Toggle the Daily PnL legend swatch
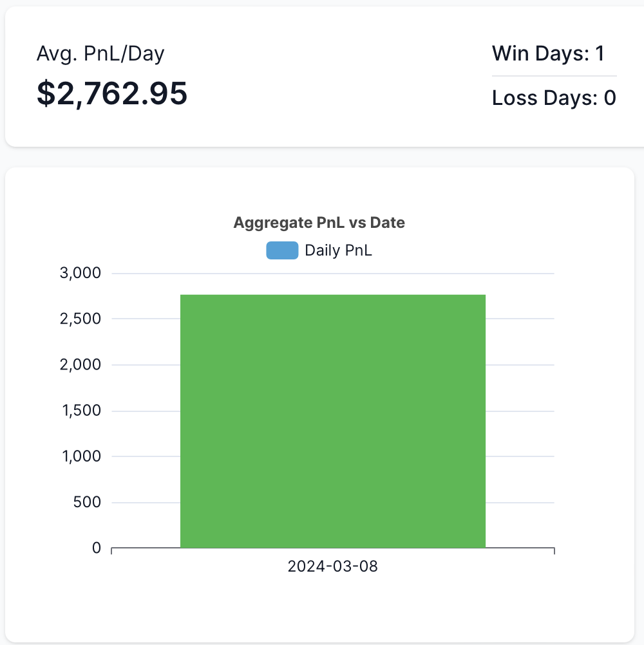 tap(282, 250)
